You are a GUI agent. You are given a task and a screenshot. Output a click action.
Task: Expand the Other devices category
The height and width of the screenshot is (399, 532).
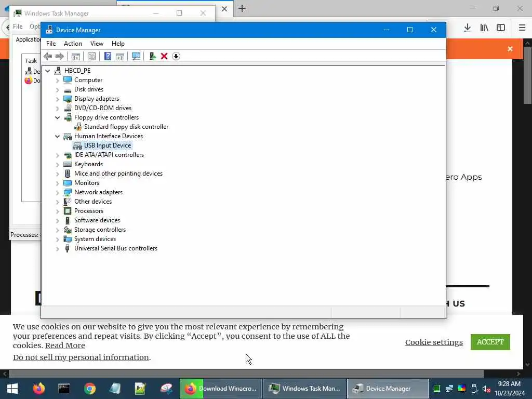click(x=57, y=202)
